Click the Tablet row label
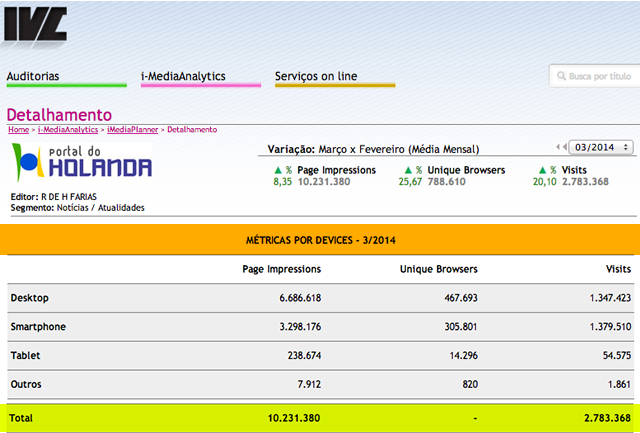Screen dimensions: 640x433 pos(24,356)
